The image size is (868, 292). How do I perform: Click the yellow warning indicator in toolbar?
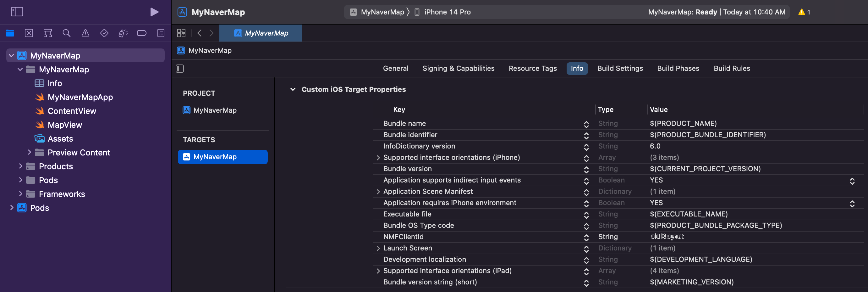point(804,12)
